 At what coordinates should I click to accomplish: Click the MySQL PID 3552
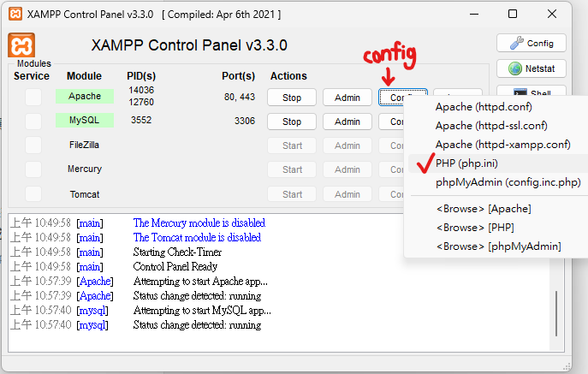tap(141, 120)
